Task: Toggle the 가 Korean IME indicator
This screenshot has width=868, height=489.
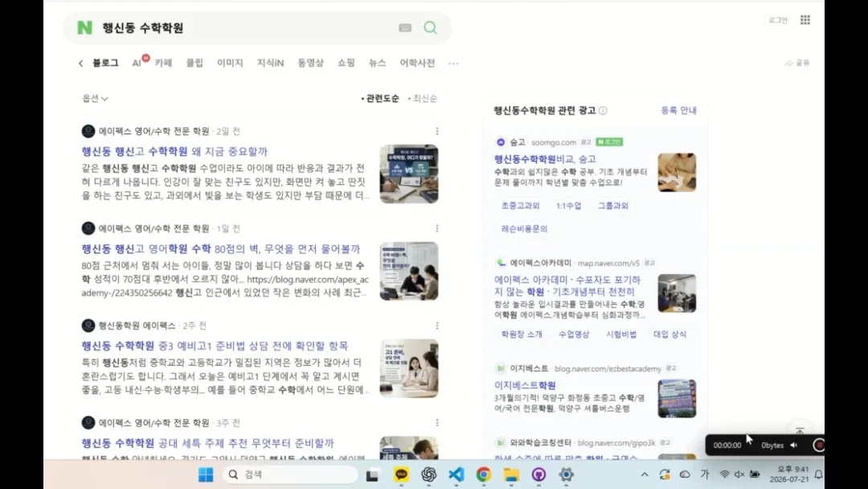Action: pos(704,474)
